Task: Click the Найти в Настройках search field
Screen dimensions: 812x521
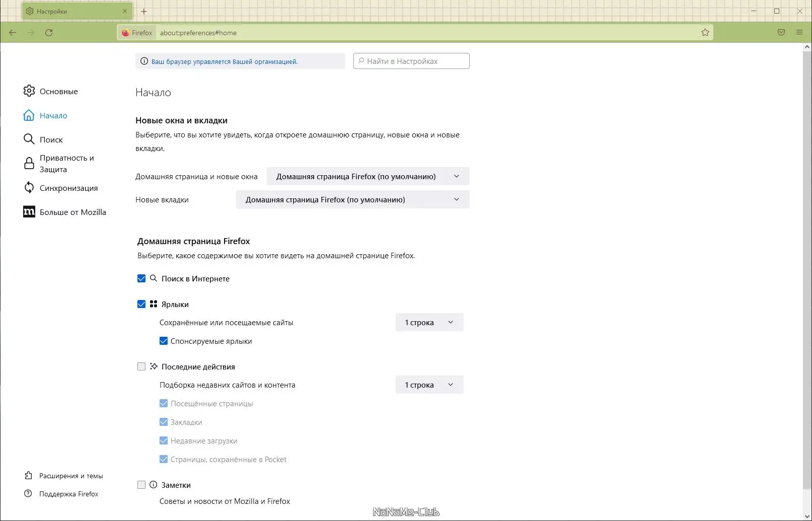Action: pos(411,61)
